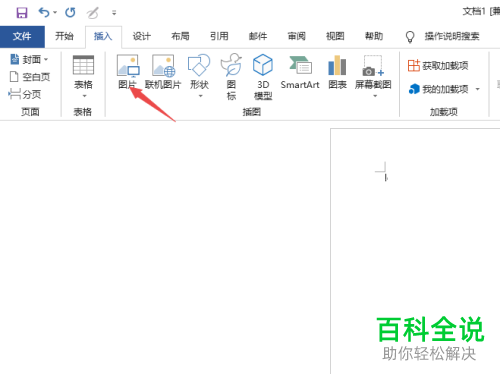Viewport: 500px width, 374px height.
Task: Open 我的加载项
Action: click(439, 89)
